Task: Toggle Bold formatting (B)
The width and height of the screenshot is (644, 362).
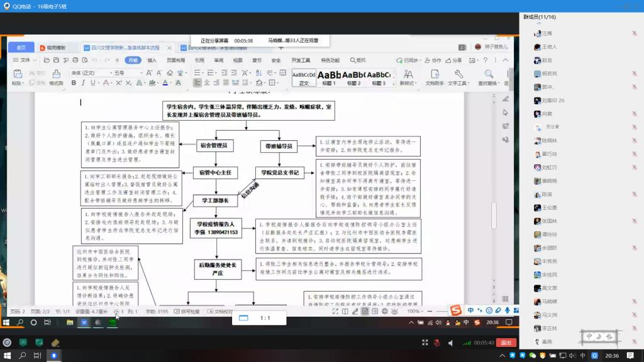Action: point(74,83)
